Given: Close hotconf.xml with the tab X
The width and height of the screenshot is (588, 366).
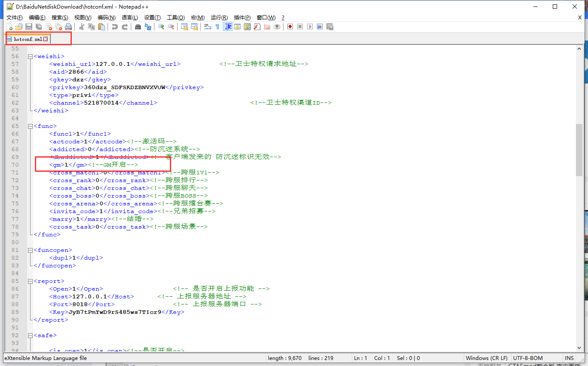Looking at the screenshot, I should coord(46,39).
